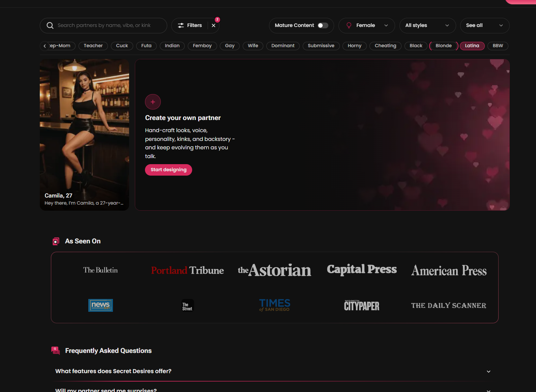Screen dimensions: 536x392
Task: Clear filters with the X icon
Action: 213,26
